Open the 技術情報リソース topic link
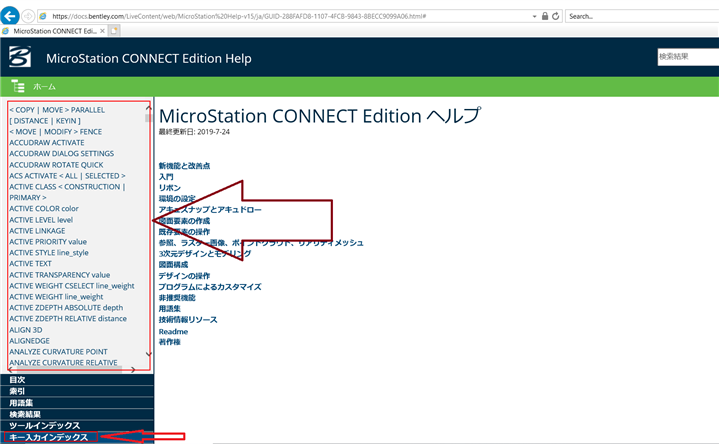The width and height of the screenshot is (719, 444). coord(188,320)
